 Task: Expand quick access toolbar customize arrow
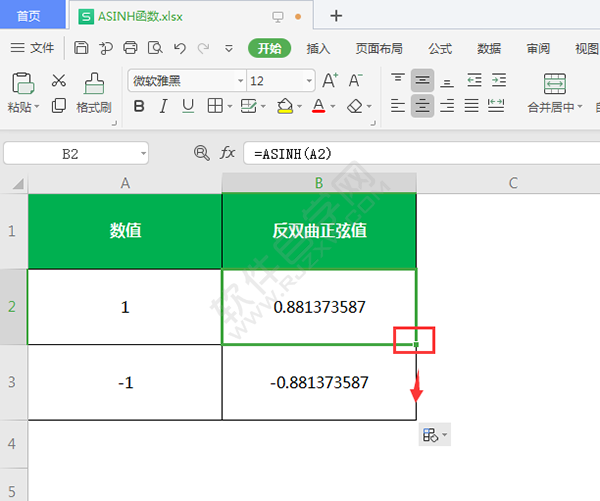coord(229,49)
